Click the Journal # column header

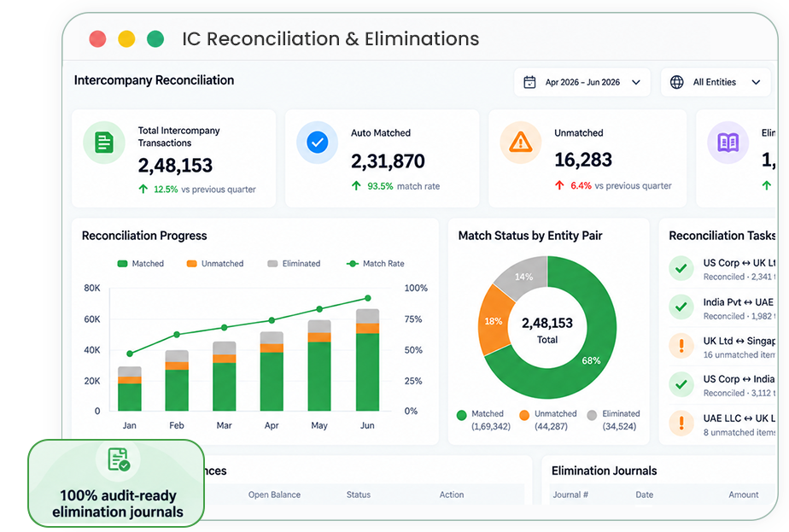[570, 494]
